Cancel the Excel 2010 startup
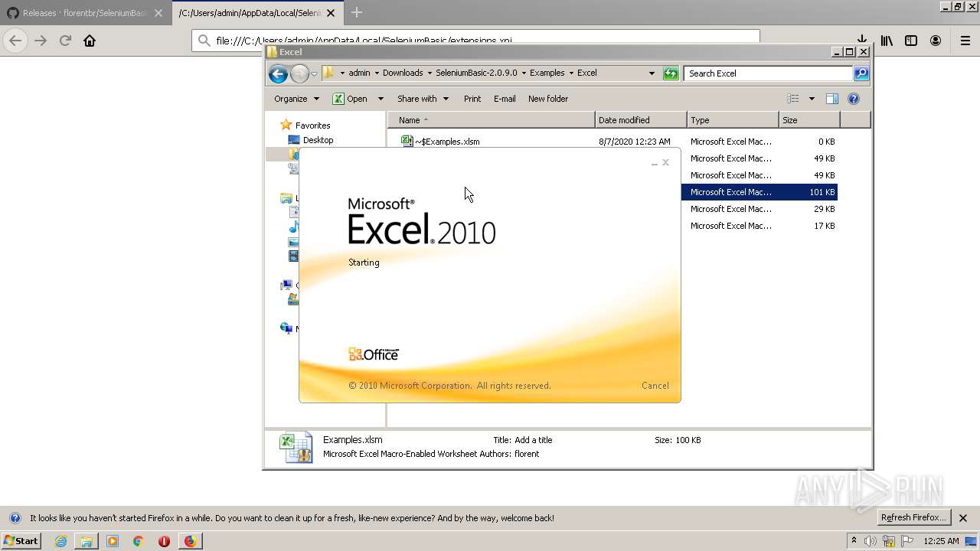This screenshot has height=551, width=980. click(x=655, y=386)
